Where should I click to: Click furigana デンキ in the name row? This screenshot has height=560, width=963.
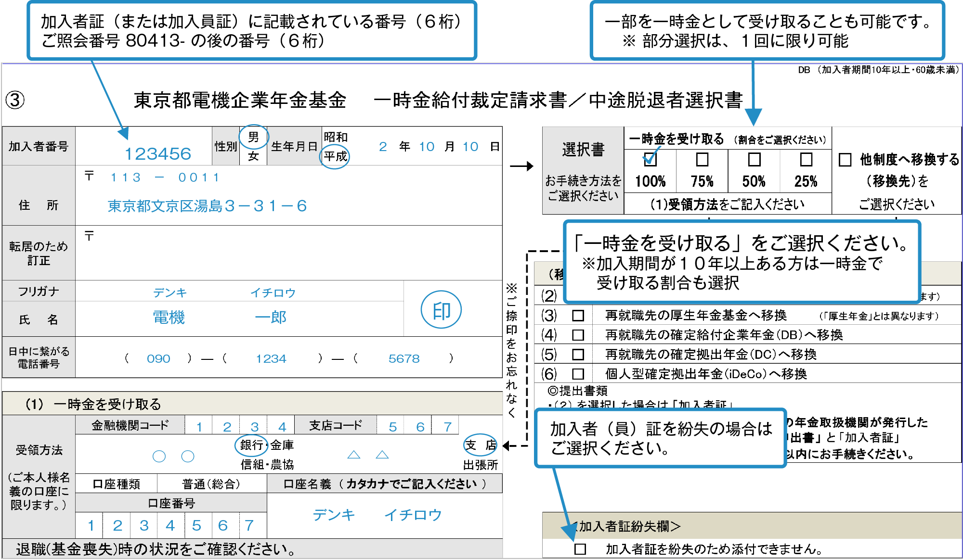point(170,293)
